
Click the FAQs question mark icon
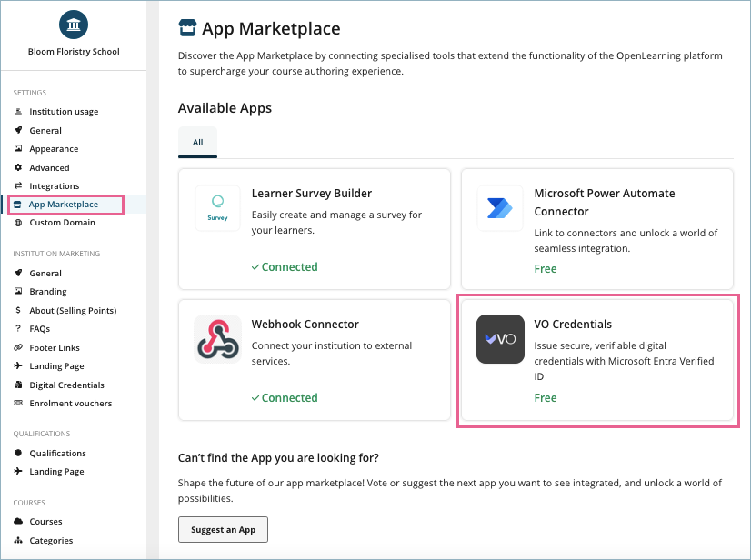(18, 328)
